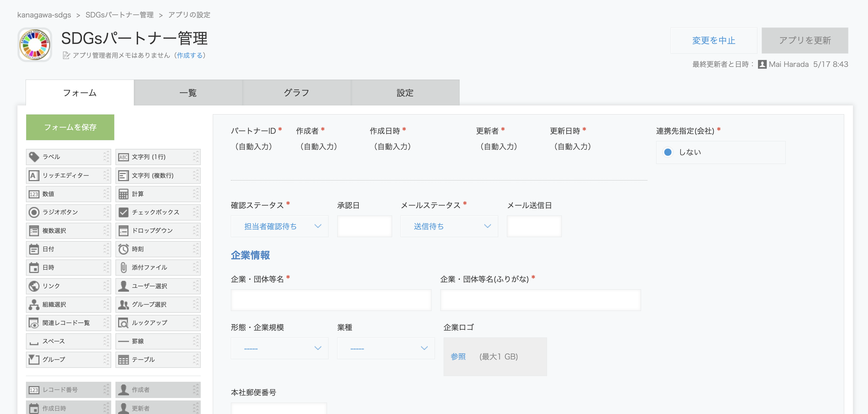Click the Calculation (計算) field icon

pos(123,194)
